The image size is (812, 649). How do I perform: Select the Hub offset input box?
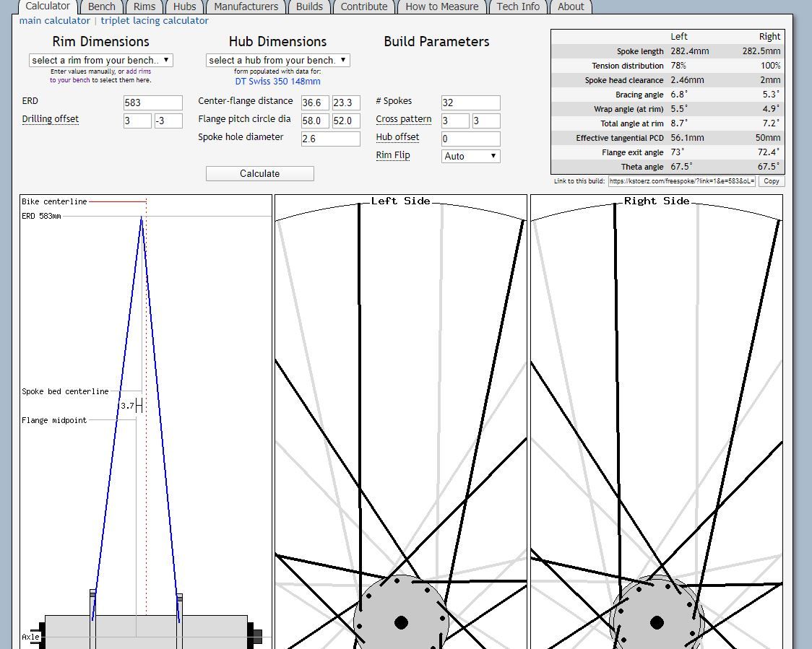tap(470, 139)
